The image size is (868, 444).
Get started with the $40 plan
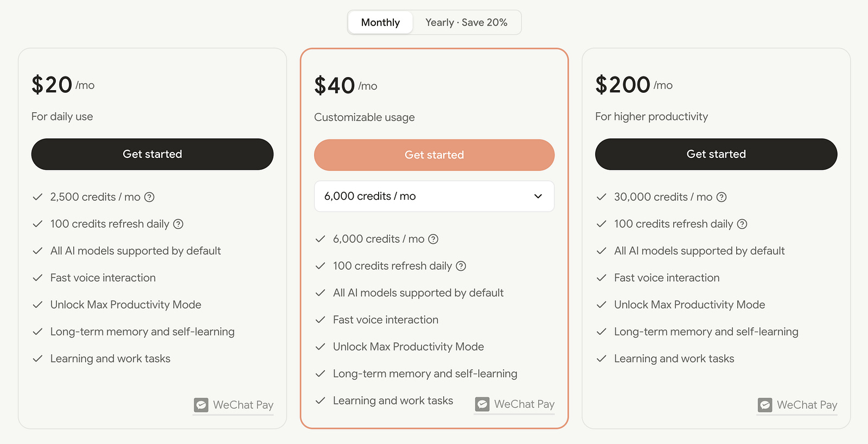pos(434,155)
